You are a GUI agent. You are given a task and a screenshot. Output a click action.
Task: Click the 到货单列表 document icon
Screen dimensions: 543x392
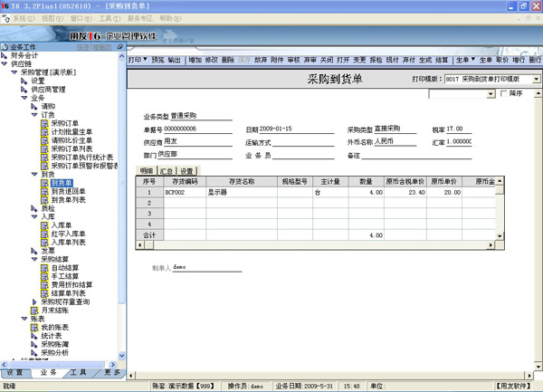point(44,200)
